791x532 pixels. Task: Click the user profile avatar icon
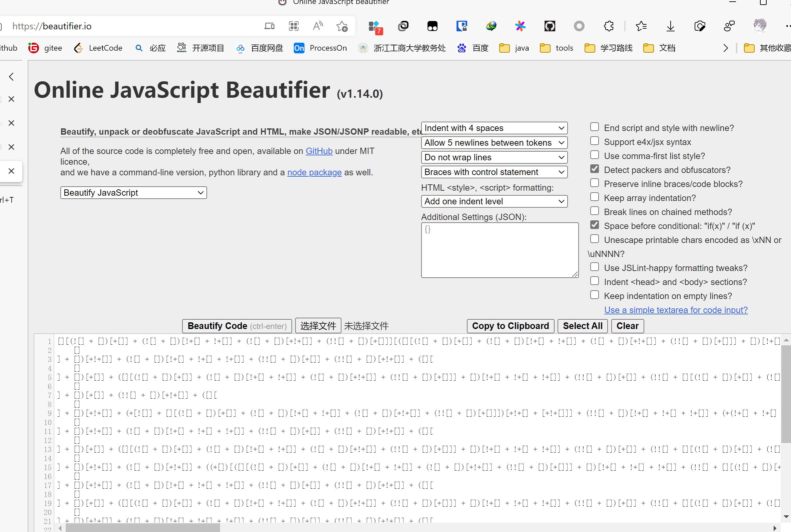click(x=759, y=25)
